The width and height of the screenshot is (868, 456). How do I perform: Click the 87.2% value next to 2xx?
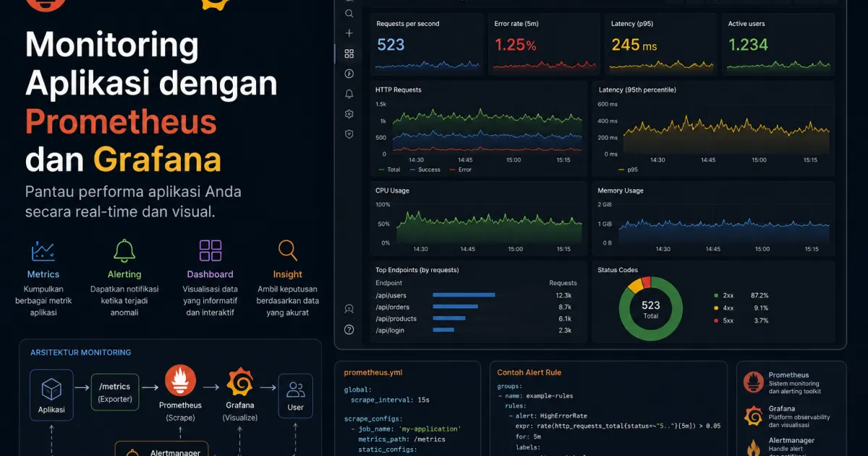(x=759, y=295)
